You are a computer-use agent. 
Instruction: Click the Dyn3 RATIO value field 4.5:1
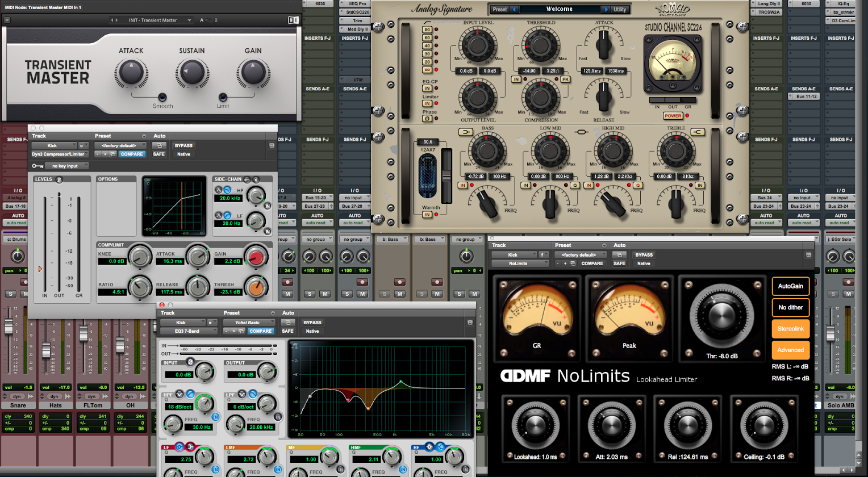(x=111, y=292)
